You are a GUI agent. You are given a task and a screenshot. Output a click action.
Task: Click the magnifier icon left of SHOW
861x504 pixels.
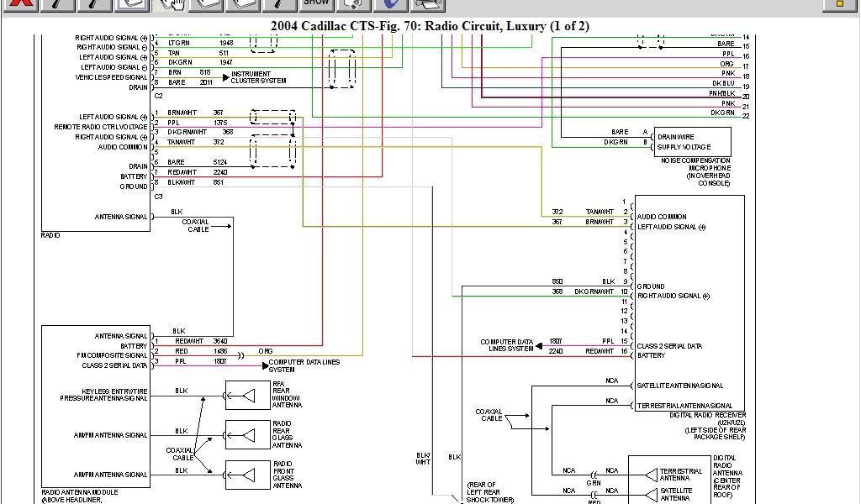tap(280, 4)
